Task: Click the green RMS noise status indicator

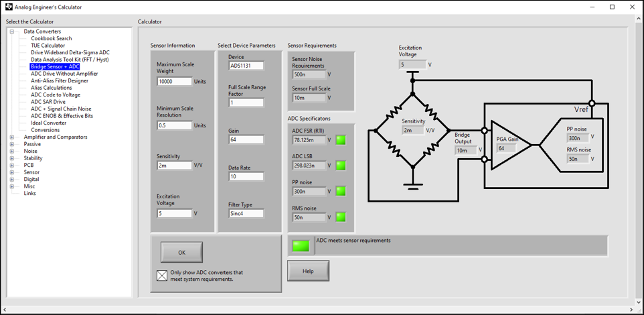Action: click(341, 216)
